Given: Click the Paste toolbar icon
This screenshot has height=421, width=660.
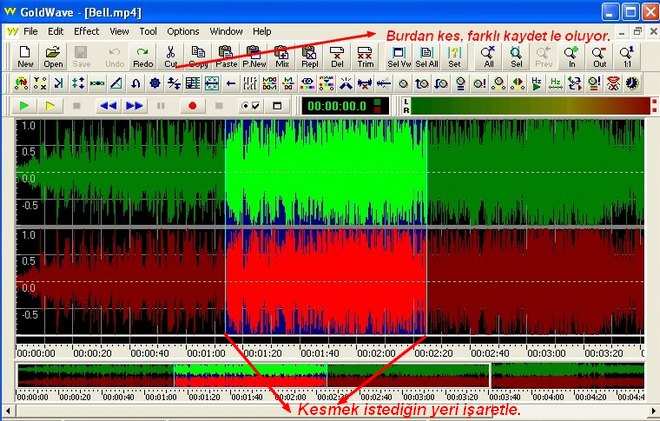Looking at the screenshot, I should point(226,57).
